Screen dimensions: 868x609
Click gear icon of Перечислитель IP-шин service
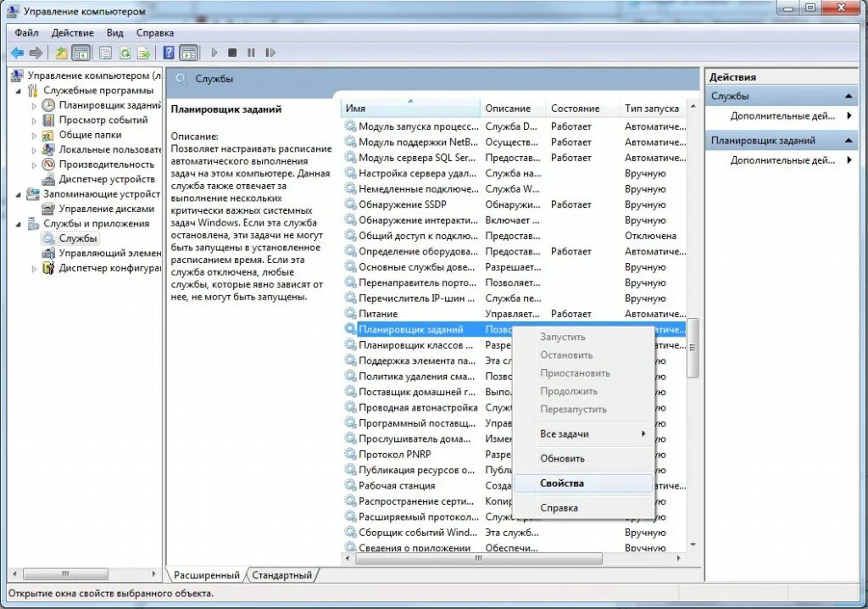pyautogui.click(x=350, y=298)
